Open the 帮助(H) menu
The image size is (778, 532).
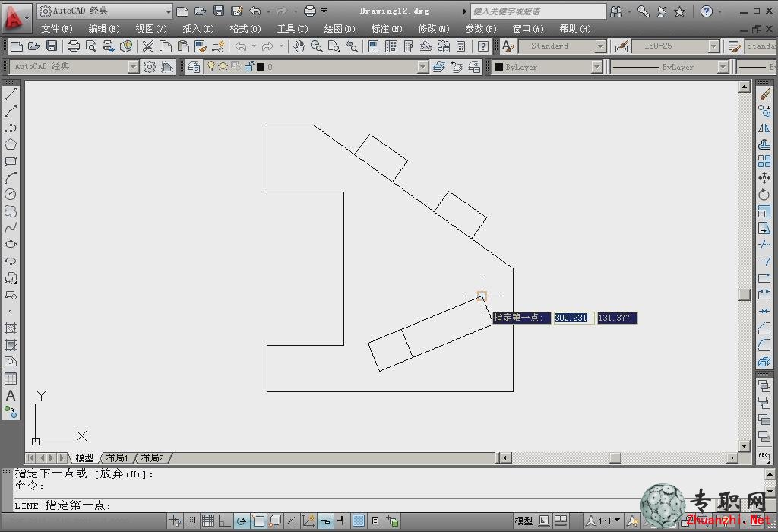(575, 29)
